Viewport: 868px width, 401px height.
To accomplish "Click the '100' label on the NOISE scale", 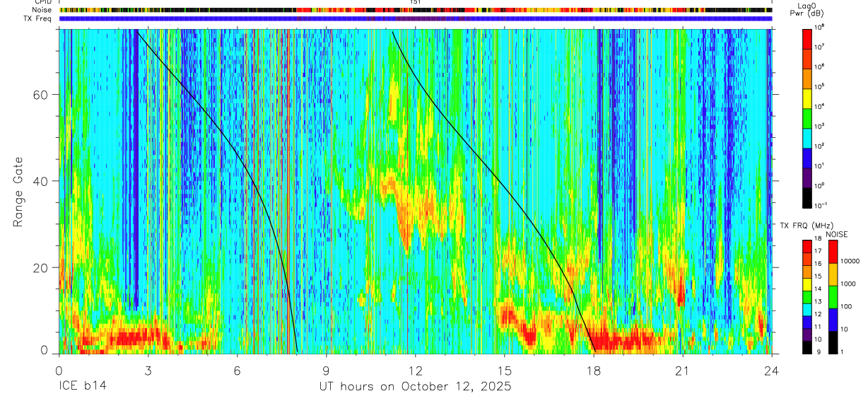I will coord(846,306).
